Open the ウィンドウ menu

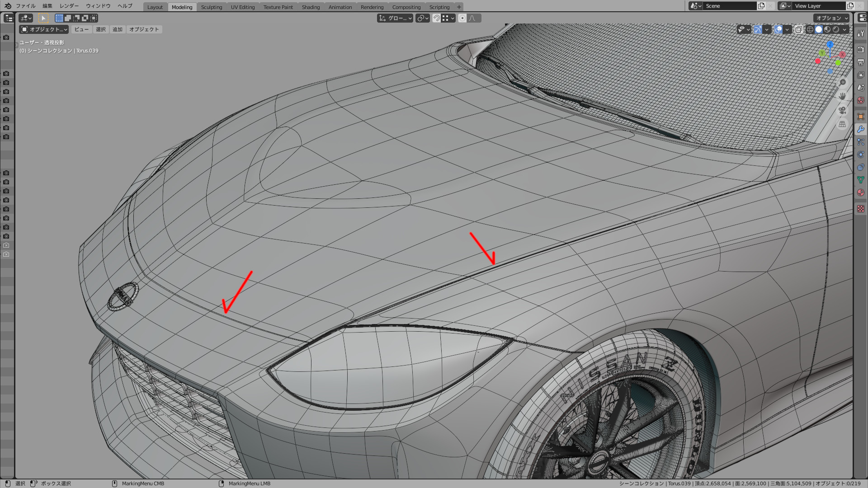coord(98,6)
